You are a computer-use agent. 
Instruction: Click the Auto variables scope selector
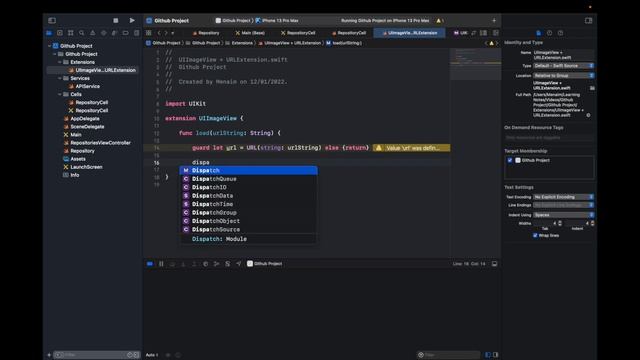tap(153, 355)
